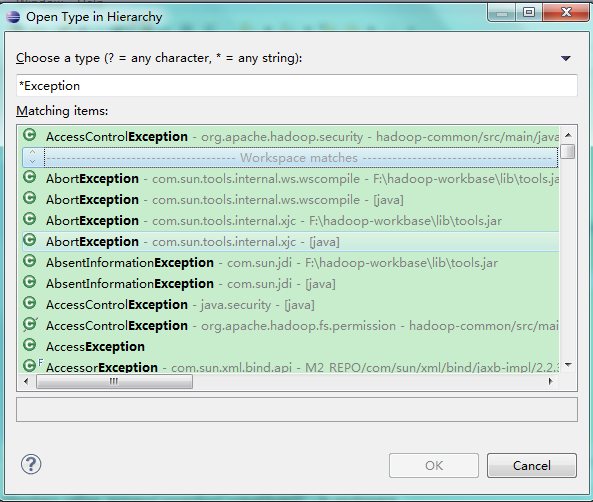Viewport: 593px width, 502px height.
Task: Click the horizontal scrollbar right arrow
Action: [x=551, y=381]
